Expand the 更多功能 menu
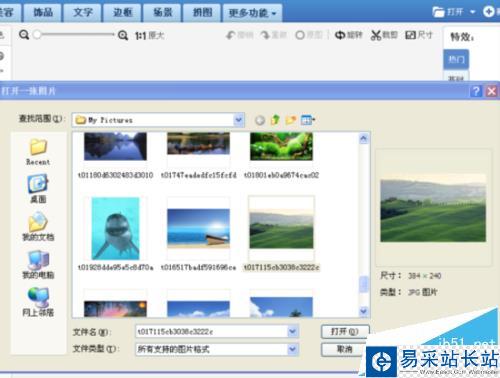 (x=252, y=13)
